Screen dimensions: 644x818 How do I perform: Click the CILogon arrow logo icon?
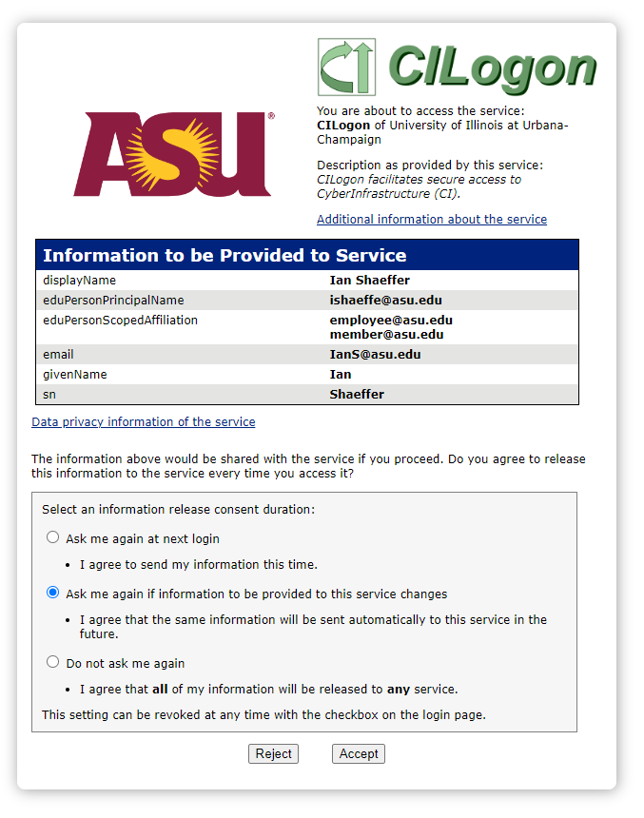point(346,68)
